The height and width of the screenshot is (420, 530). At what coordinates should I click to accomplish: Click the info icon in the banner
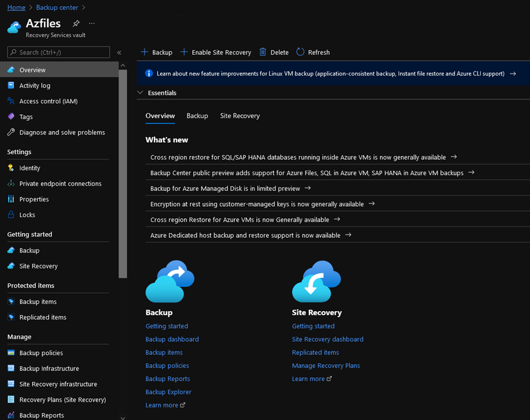coord(149,73)
